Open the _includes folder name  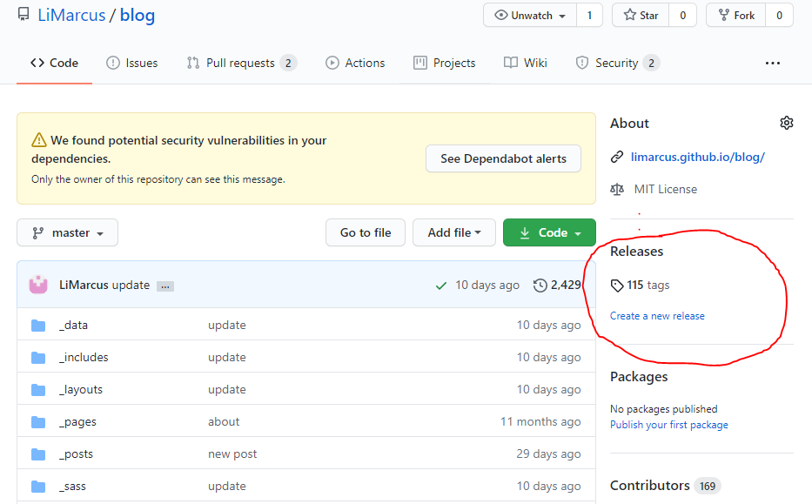[x=84, y=358]
